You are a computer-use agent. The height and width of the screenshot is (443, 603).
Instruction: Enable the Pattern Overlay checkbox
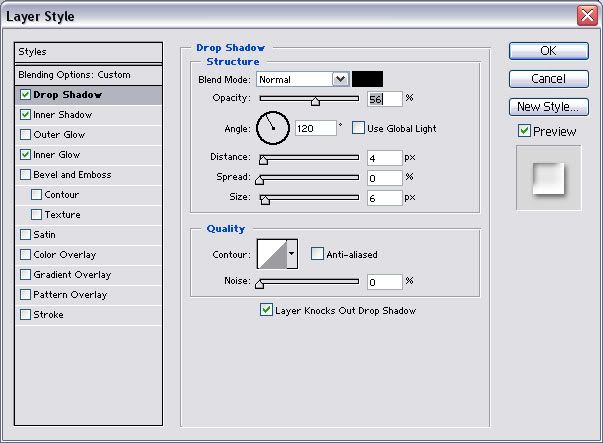point(25,295)
